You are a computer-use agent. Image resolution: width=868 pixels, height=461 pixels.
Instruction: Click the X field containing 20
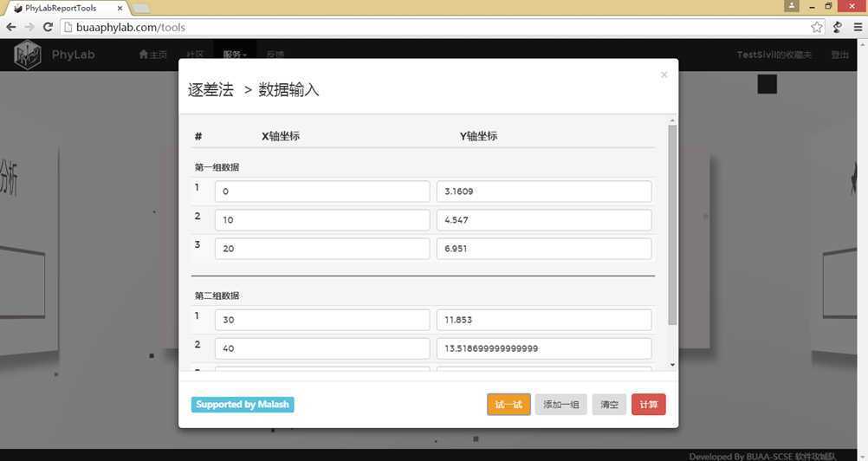pyautogui.click(x=322, y=249)
